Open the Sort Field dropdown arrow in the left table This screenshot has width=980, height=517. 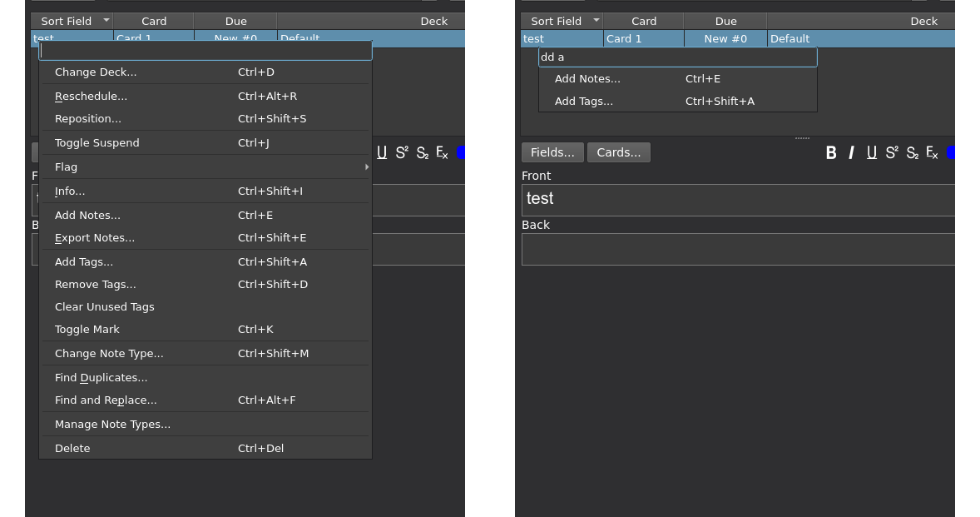106,21
